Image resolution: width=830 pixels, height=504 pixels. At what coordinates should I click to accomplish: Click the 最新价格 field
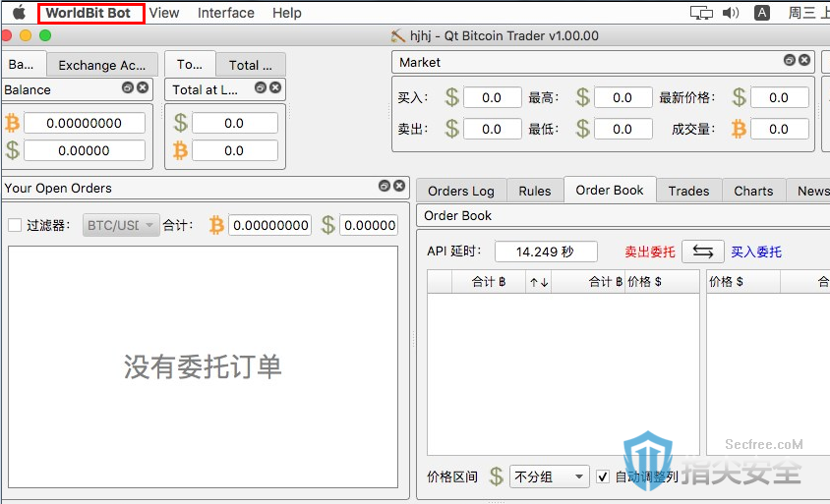click(779, 97)
